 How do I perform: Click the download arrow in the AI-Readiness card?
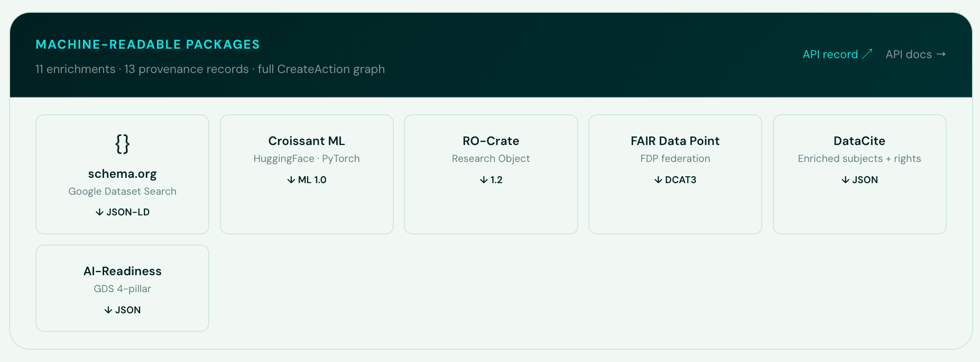coord(108,310)
